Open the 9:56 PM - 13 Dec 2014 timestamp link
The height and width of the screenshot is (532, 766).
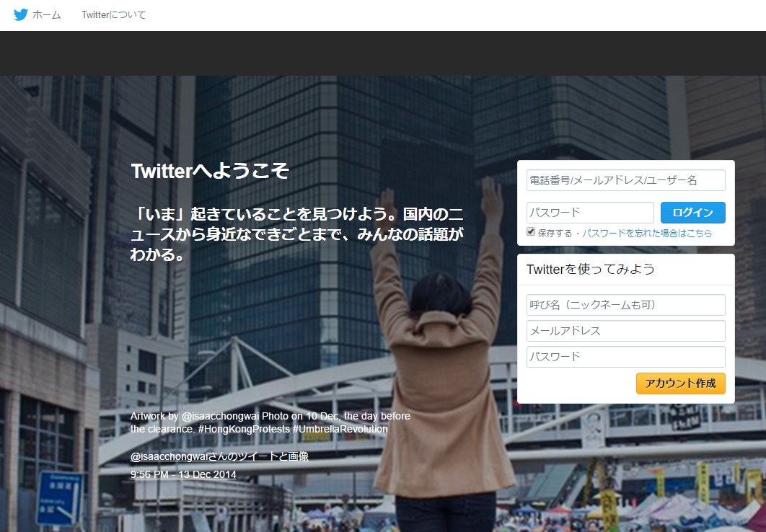183,474
